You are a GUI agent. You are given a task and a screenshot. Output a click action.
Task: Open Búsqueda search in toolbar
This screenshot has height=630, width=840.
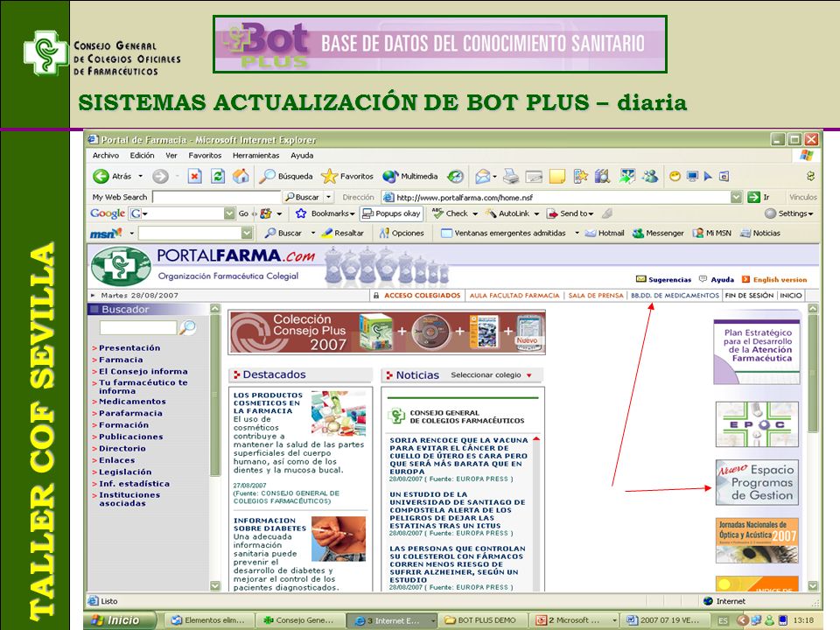pyautogui.click(x=285, y=176)
